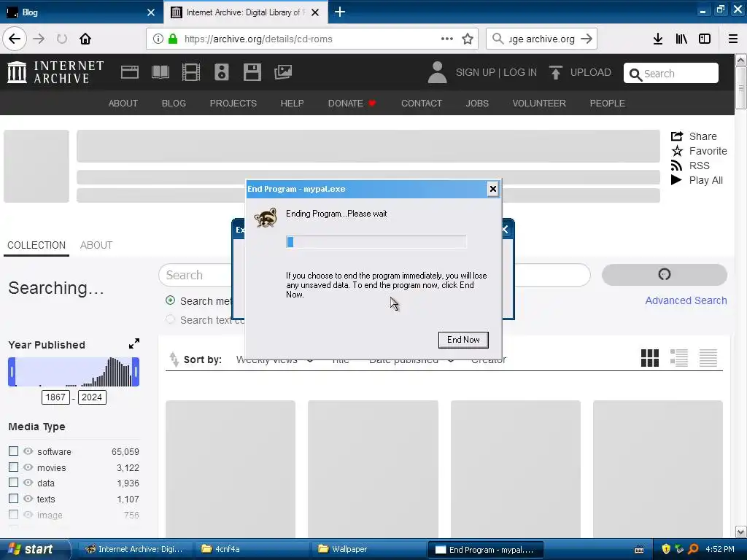Viewport: 747px width, 560px height.
Task: Click the Internet Archive logo
Action: pos(55,72)
